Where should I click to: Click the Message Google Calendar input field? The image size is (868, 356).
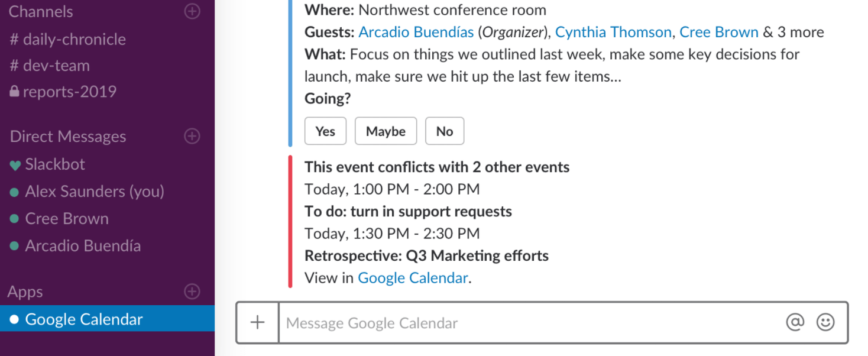[x=532, y=322]
